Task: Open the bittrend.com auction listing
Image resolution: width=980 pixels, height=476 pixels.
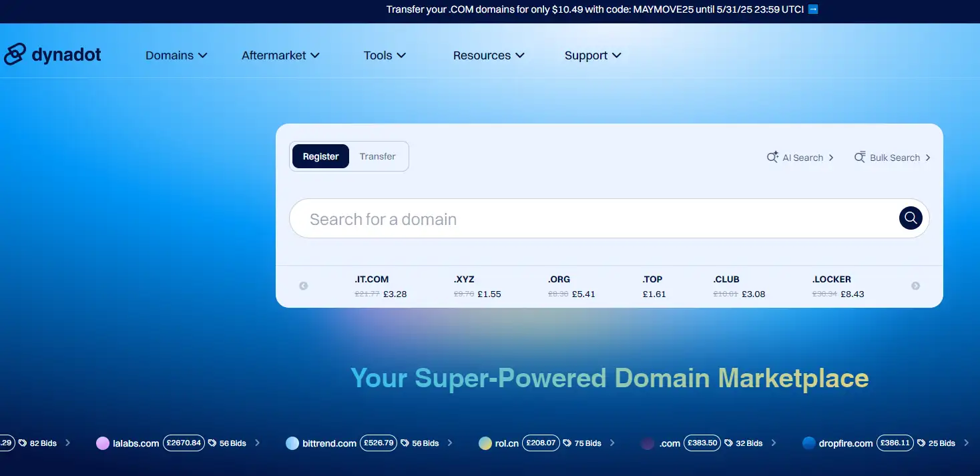Action: tap(329, 443)
